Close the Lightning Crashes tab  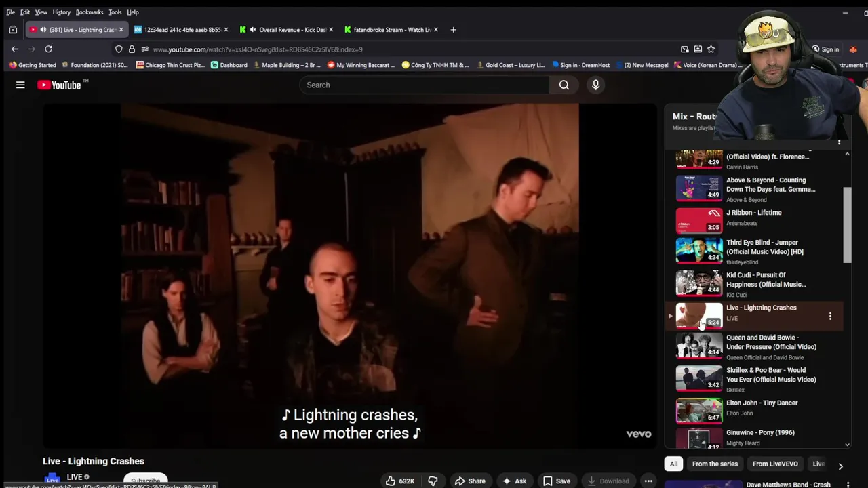tap(121, 30)
